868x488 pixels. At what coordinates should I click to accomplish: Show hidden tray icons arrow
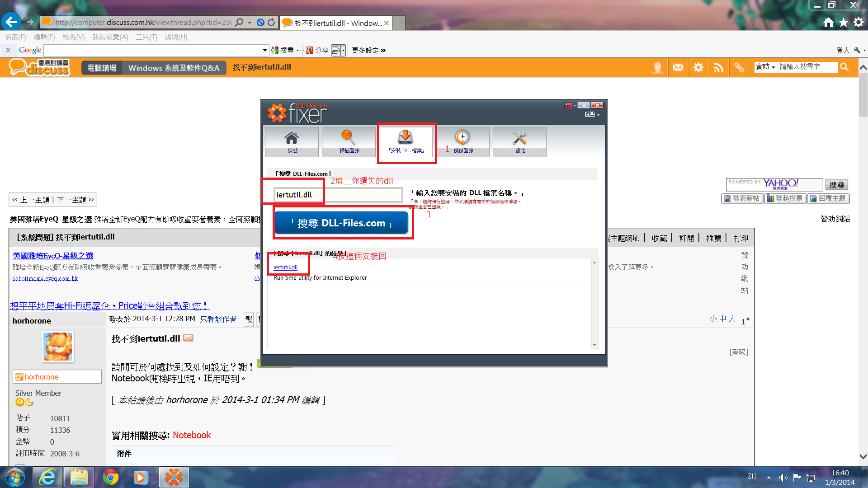tap(769, 477)
